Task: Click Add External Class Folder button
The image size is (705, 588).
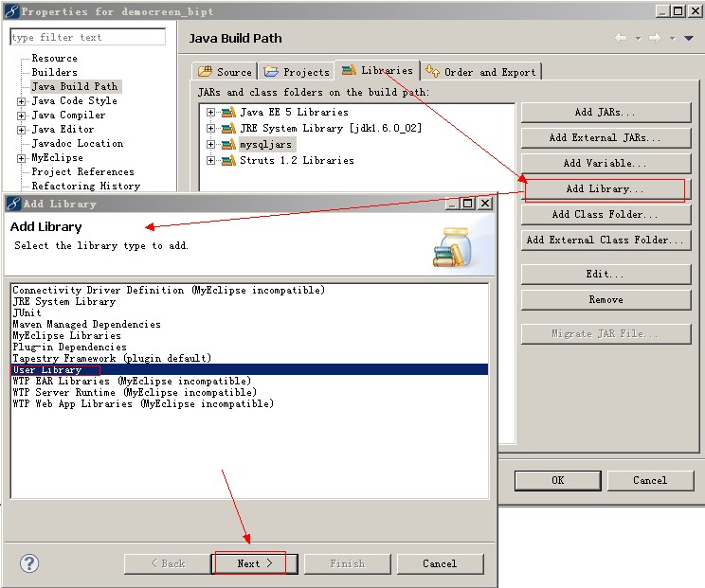Action: click(x=606, y=241)
